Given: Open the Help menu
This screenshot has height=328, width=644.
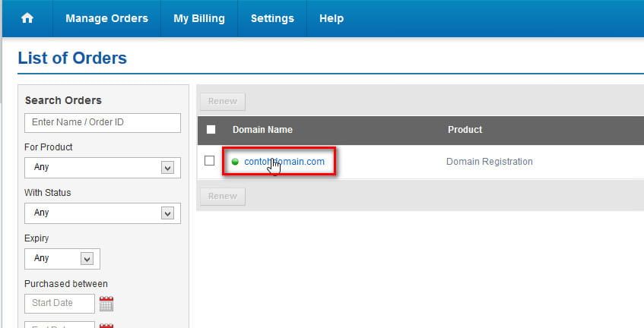Looking at the screenshot, I should 332,18.
